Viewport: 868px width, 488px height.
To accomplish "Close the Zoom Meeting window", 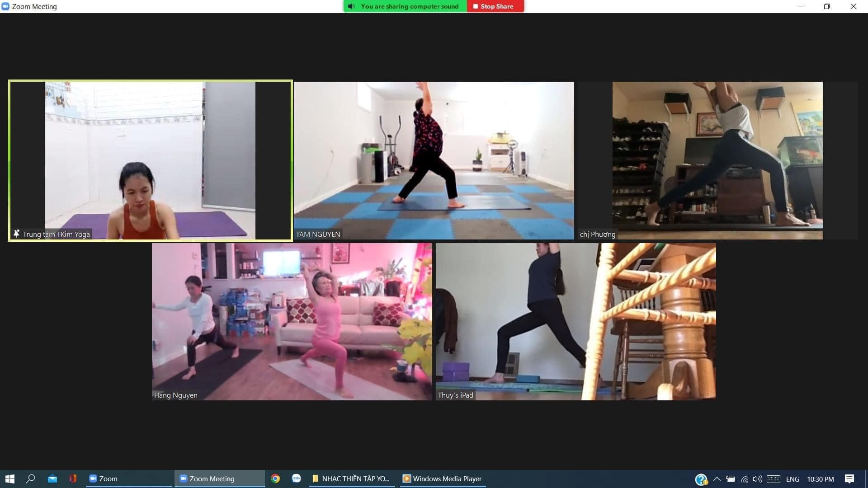I will pos(853,6).
